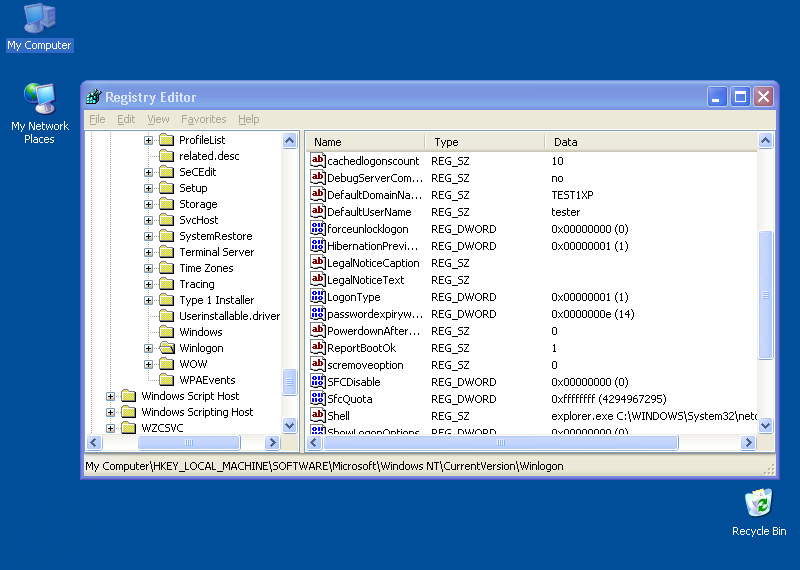Click the scremoveoption string value icon

pyautogui.click(x=318, y=364)
